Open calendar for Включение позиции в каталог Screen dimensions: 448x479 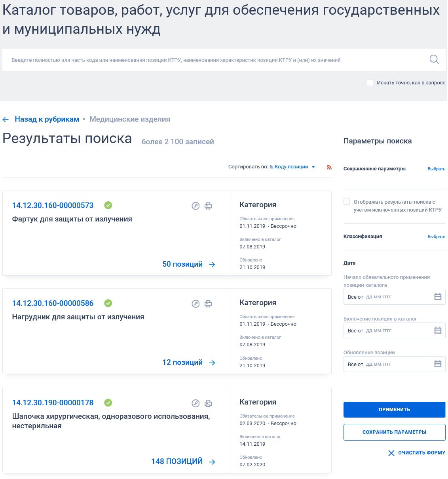(438, 330)
